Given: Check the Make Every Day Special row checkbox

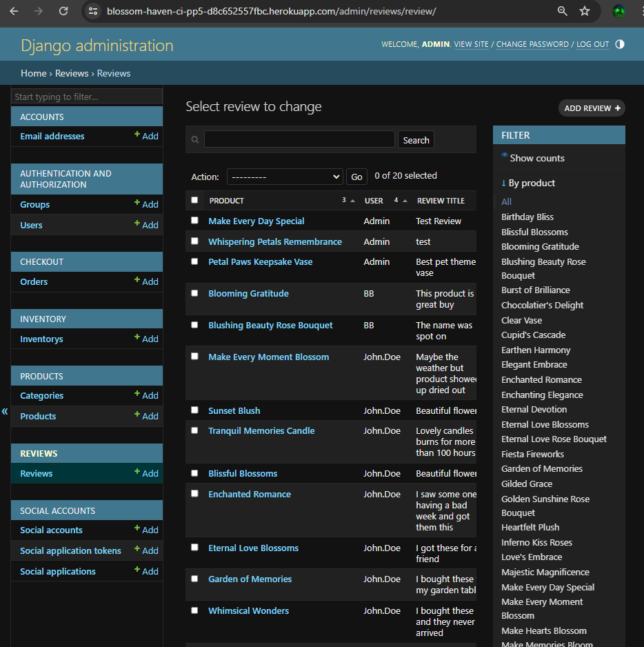Looking at the screenshot, I should (x=194, y=220).
